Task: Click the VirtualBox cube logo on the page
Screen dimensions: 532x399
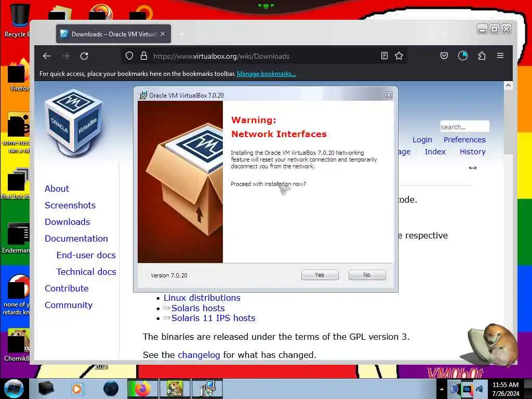Action: click(x=74, y=123)
